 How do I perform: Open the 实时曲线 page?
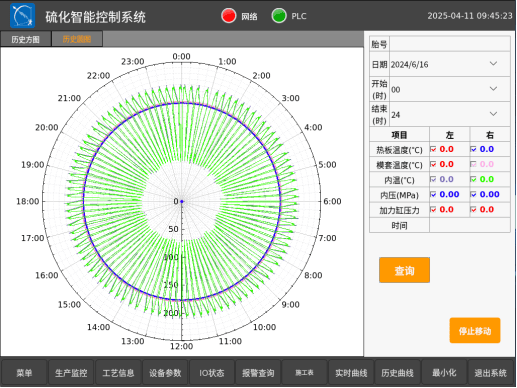click(351, 373)
